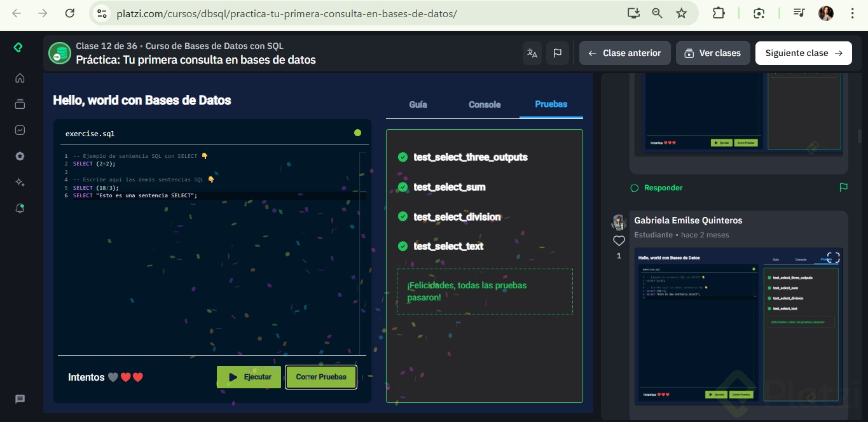Reload the page

click(x=70, y=13)
